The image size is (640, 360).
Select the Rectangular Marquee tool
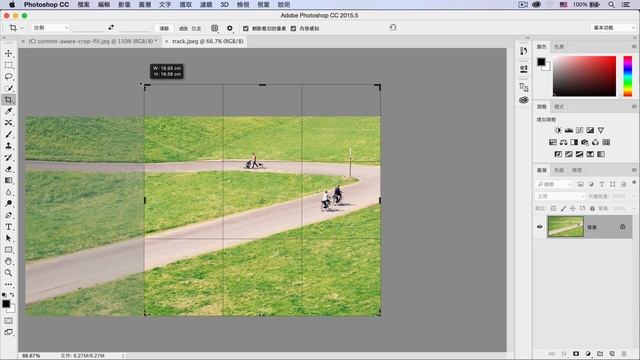click(x=9, y=65)
